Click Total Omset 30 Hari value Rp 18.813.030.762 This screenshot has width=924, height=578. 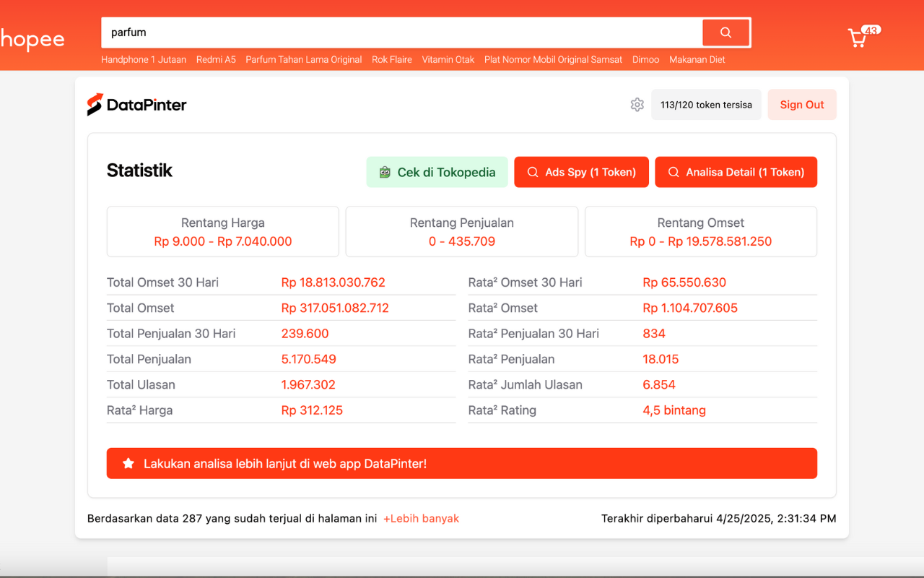click(334, 282)
